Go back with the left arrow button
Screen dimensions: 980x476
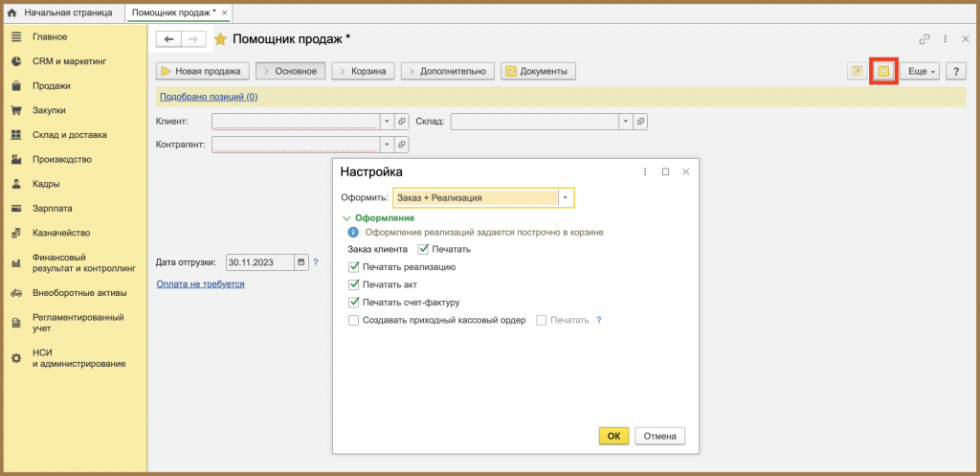(168, 38)
